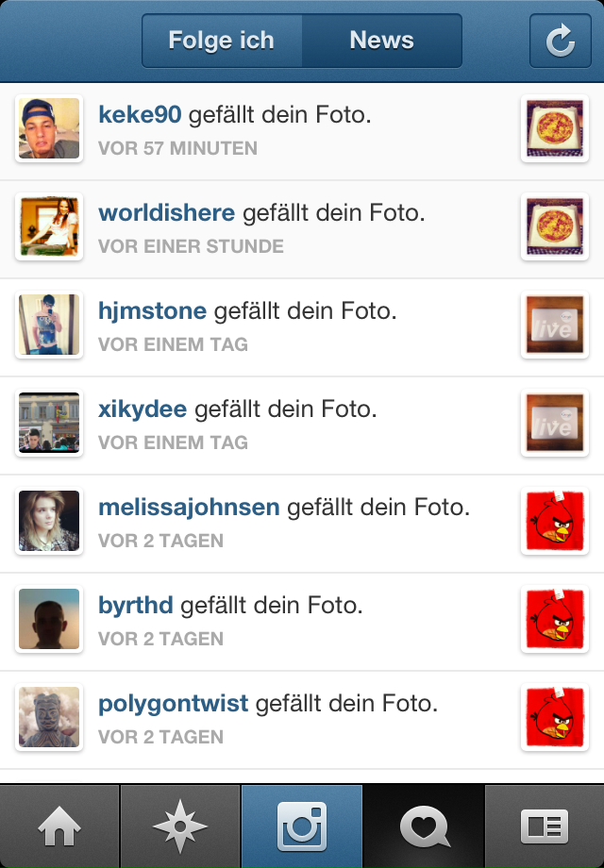
Task: Open pizza photo liked by keke90
Action: click(x=555, y=128)
